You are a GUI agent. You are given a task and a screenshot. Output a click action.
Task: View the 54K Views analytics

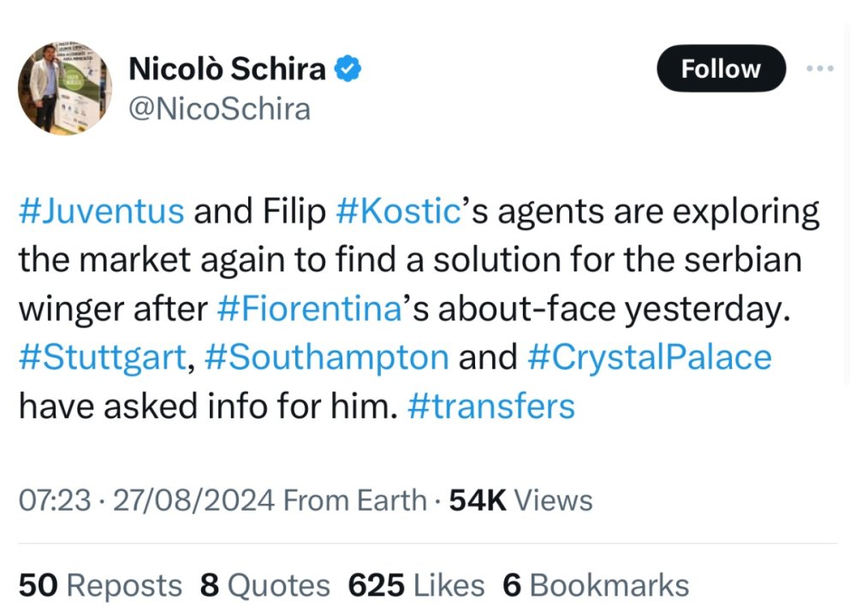pos(520,500)
